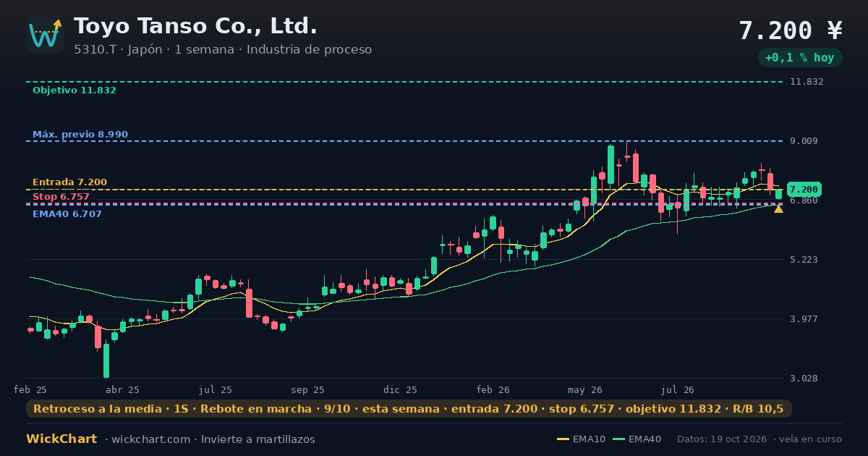This screenshot has width=868, height=456.
Task: Click the Datos: 19 oct 2026 note
Action: pos(723,439)
